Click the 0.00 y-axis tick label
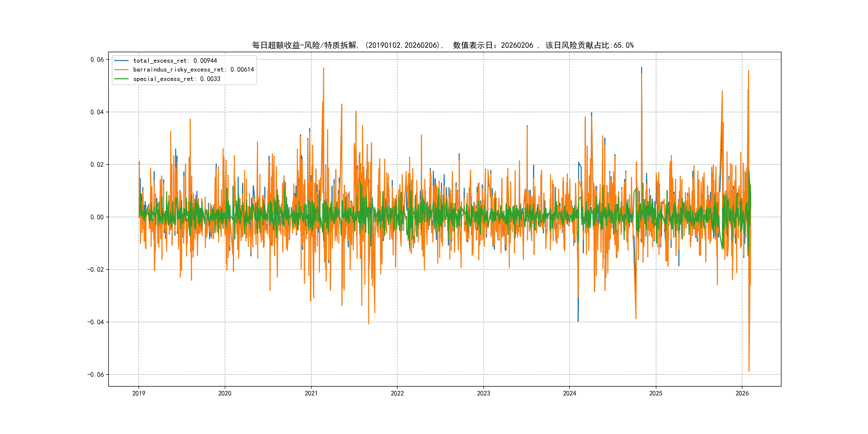This screenshot has height=434, width=868. pyautogui.click(x=97, y=217)
